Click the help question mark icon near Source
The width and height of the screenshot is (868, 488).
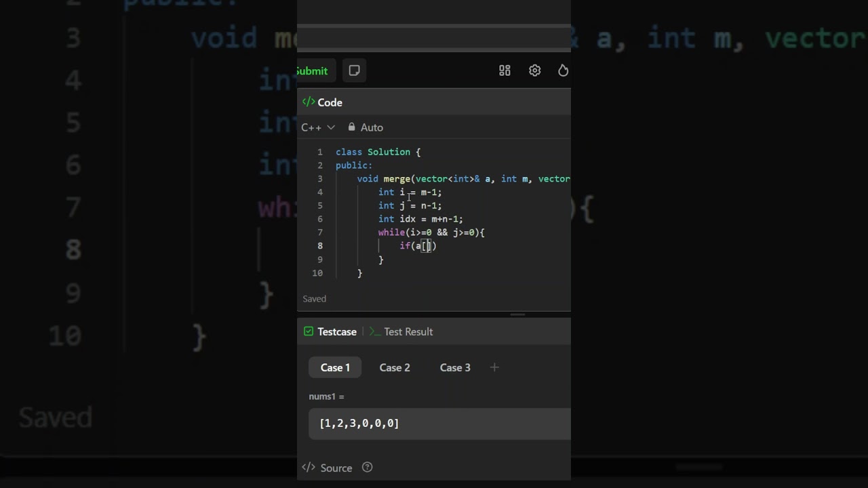pos(368,467)
